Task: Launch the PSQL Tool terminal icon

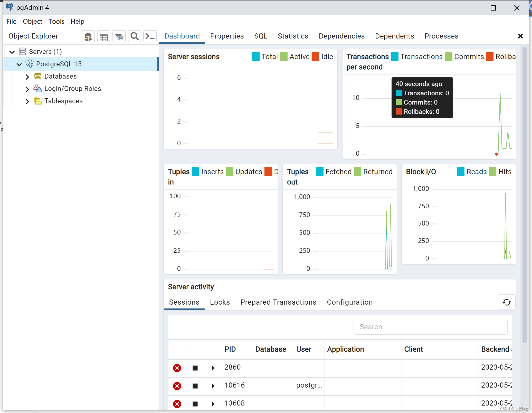Action: (x=150, y=37)
